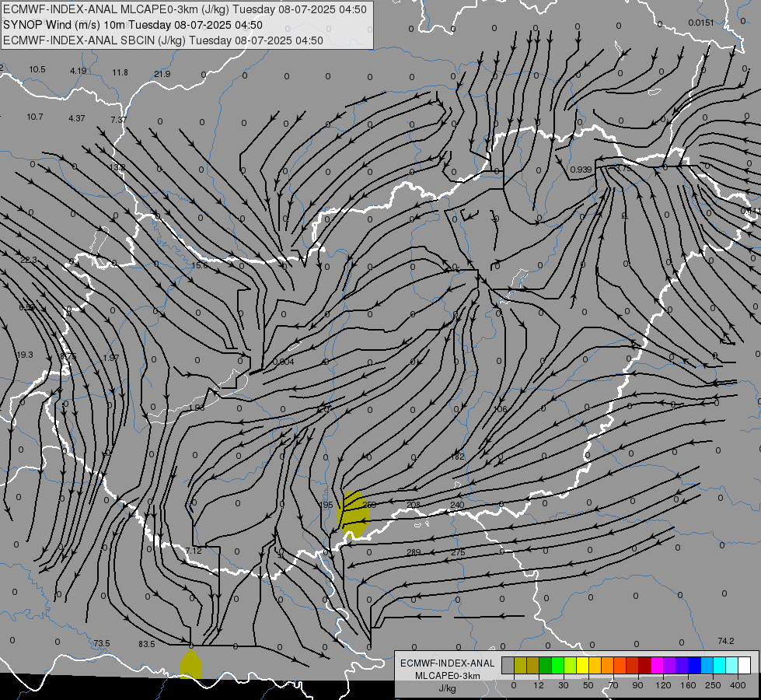Select the 120 tick label on the legend

click(x=663, y=685)
